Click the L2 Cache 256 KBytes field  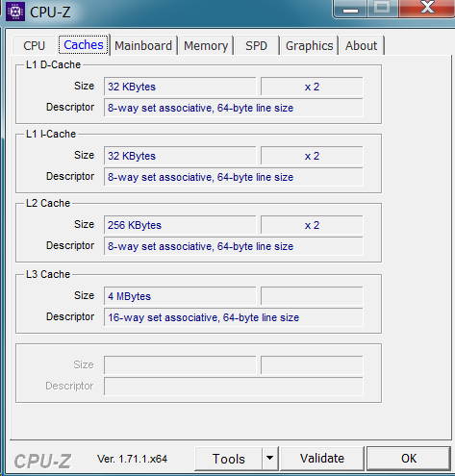[180, 225]
